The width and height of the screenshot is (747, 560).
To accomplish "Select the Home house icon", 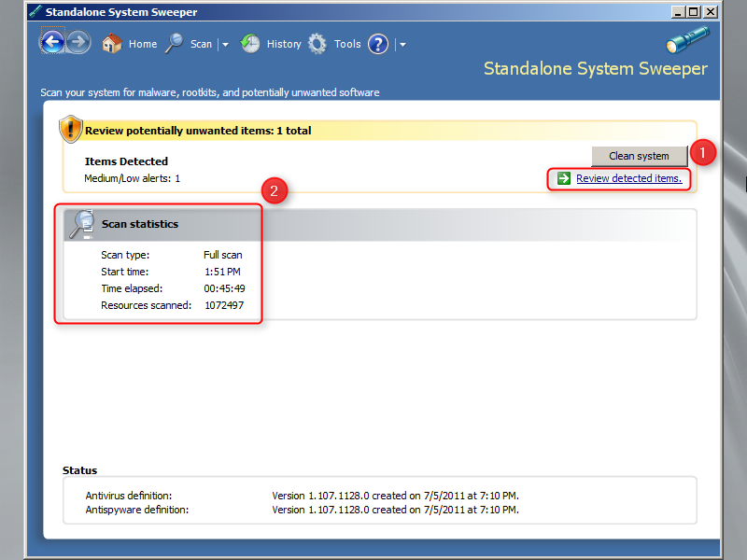I will coord(111,43).
